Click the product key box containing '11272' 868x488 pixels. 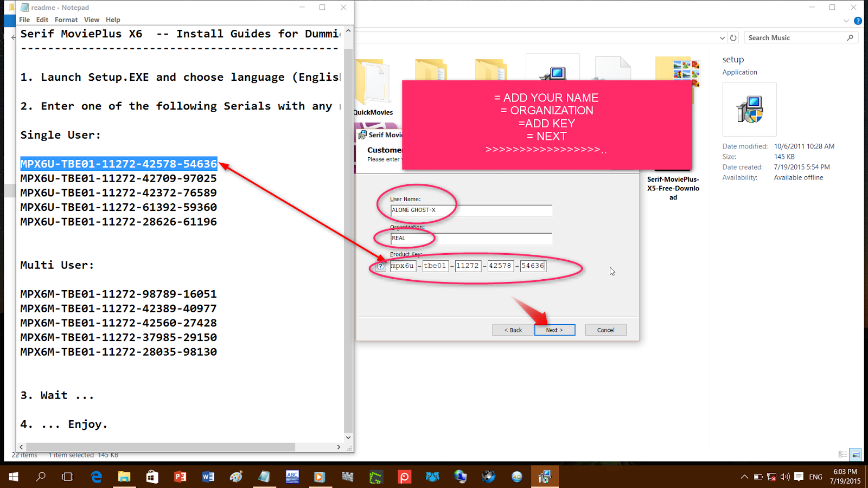468,266
